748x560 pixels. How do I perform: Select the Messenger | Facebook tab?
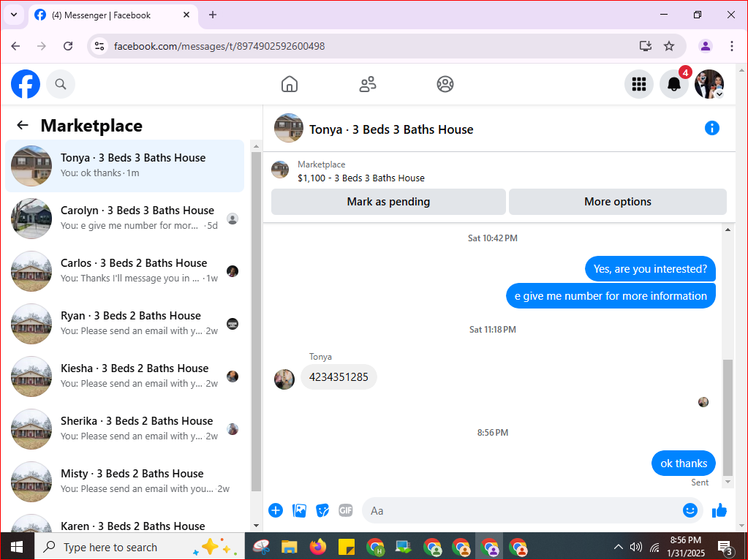click(113, 15)
